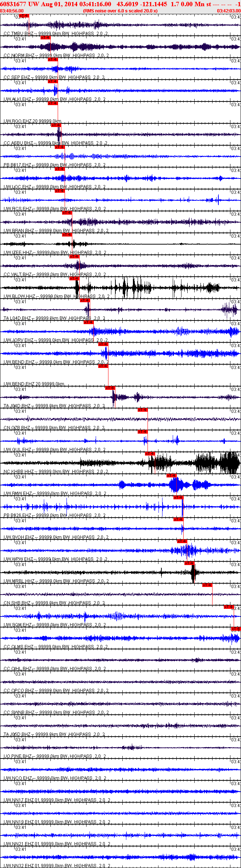
Task: Select the CC.SWNB.BHZ station label
Action: coord(56,713)
